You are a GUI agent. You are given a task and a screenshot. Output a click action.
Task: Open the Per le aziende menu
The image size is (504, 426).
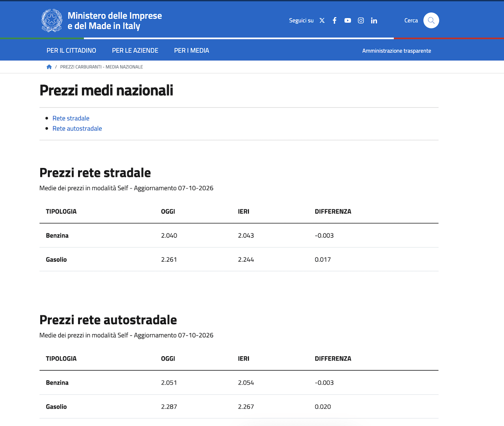coord(135,50)
